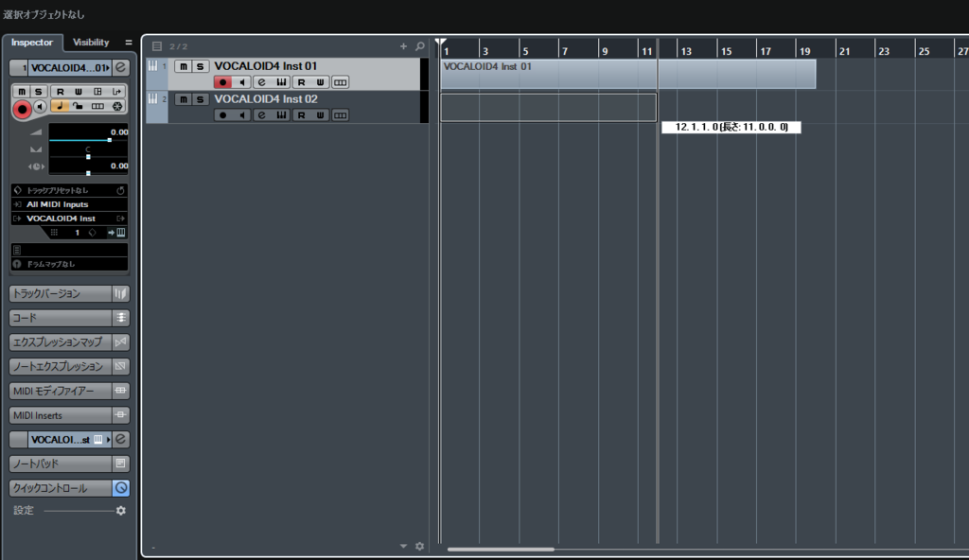
Task: Click the Inspector lanes icon beside the lock
Action: point(97,106)
